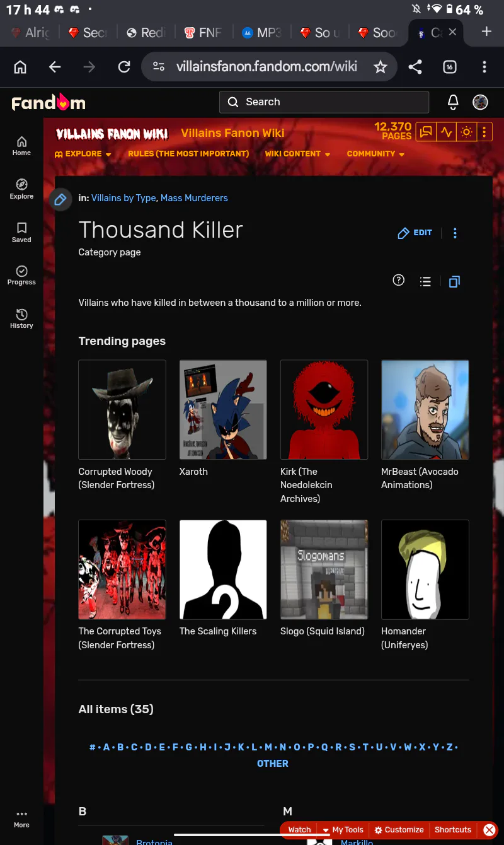Open Explore in the Fandom sidebar
The image size is (504, 845).
click(21, 189)
